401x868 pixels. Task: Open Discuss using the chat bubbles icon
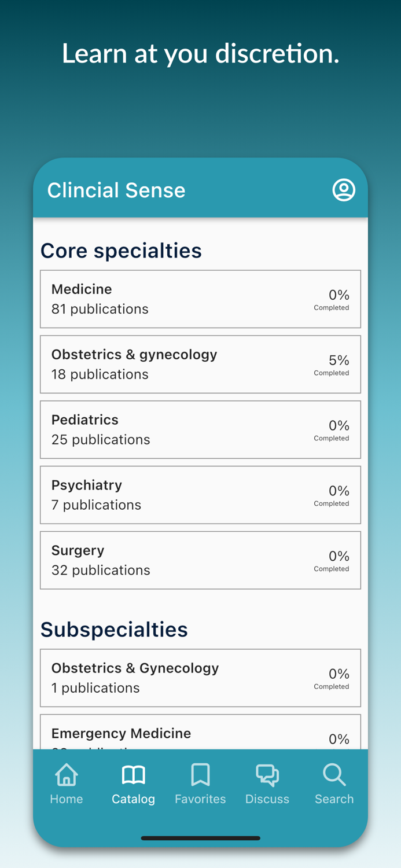267,774
